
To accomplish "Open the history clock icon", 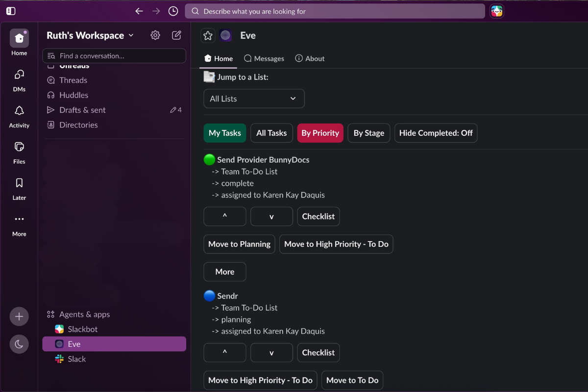I will [173, 11].
